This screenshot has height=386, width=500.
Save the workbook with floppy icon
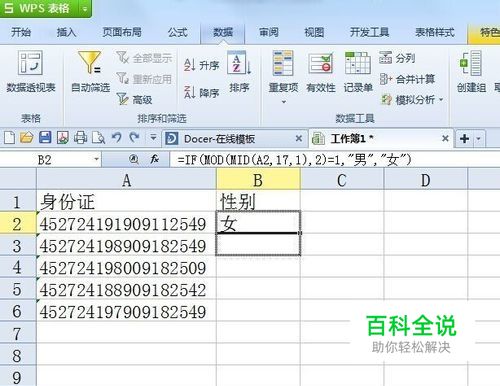pos(45,138)
